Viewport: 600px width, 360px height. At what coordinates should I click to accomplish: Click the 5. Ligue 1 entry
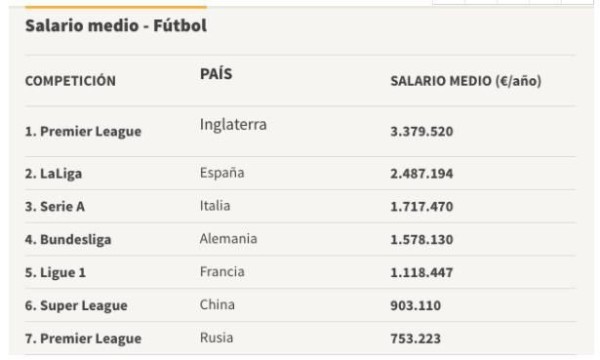coord(55,273)
